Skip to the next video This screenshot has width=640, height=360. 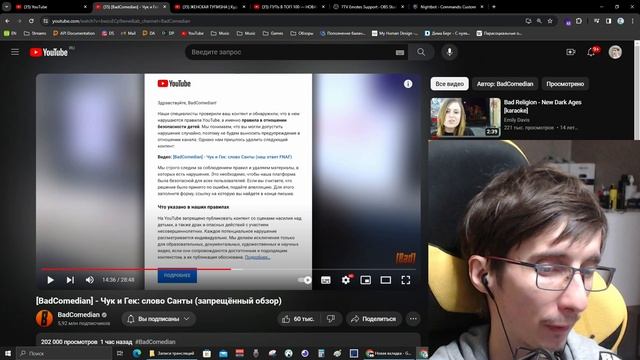pyautogui.click(x=70, y=280)
